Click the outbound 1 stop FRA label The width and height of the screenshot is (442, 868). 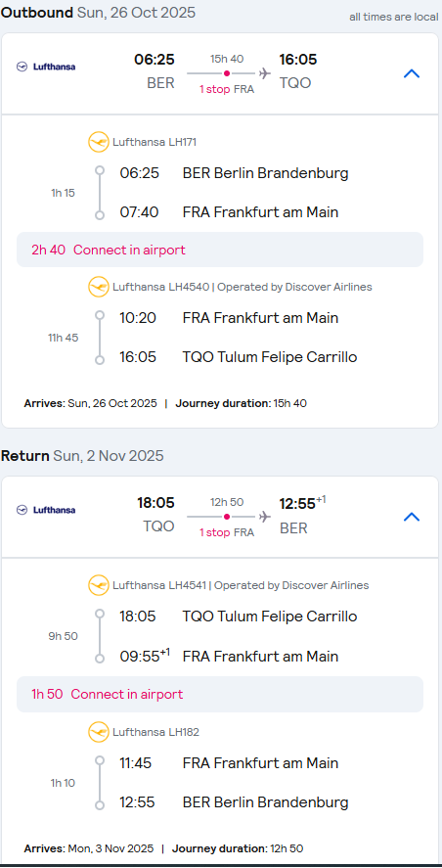tap(227, 89)
